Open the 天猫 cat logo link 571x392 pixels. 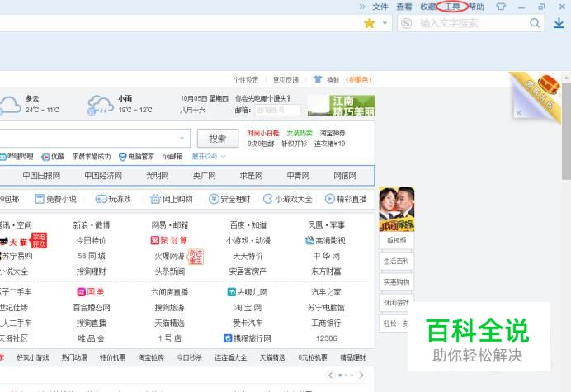coord(4,242)
